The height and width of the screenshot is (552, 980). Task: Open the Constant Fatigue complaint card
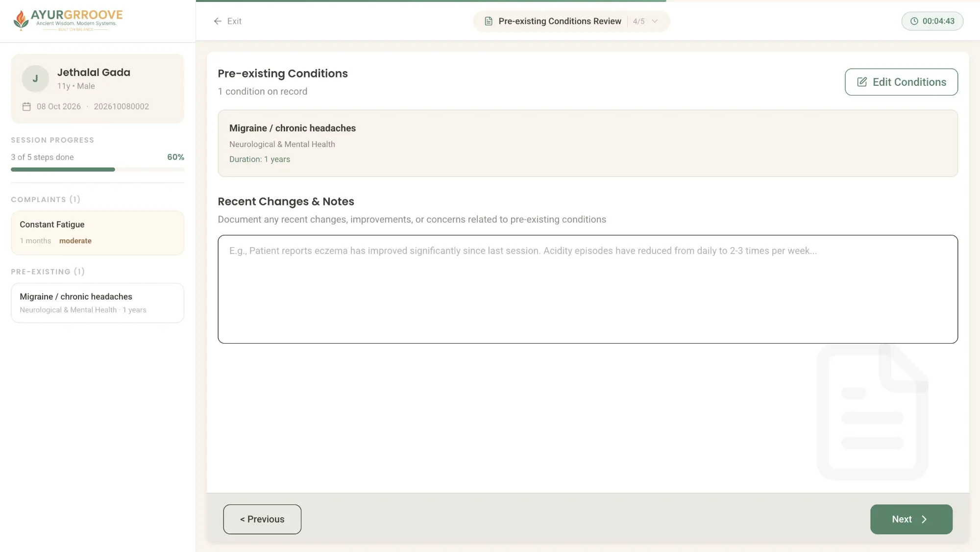pos(98,233)
